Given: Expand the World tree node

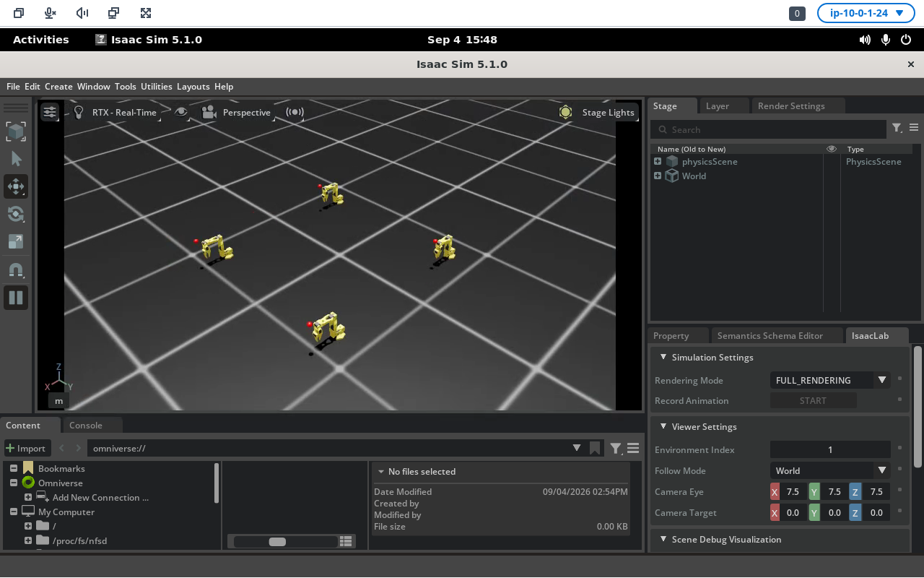Looking at the screenshot, I should tap(658, 176).
